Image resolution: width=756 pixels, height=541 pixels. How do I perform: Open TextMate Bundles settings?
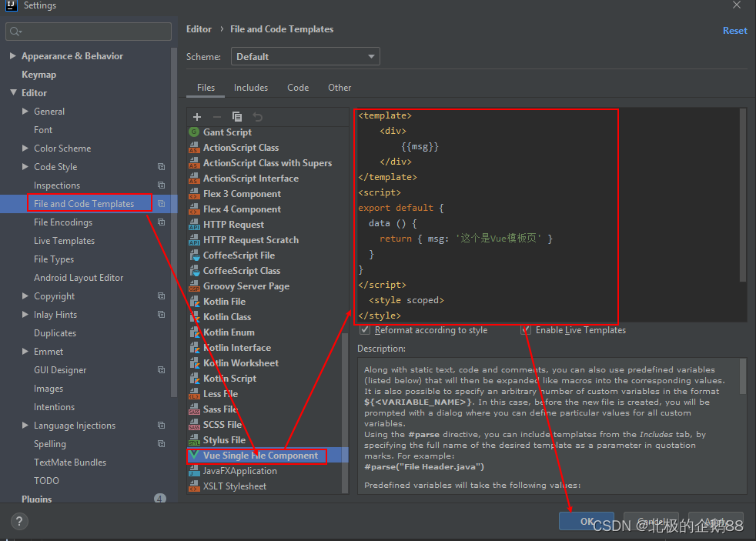[70, 463]
